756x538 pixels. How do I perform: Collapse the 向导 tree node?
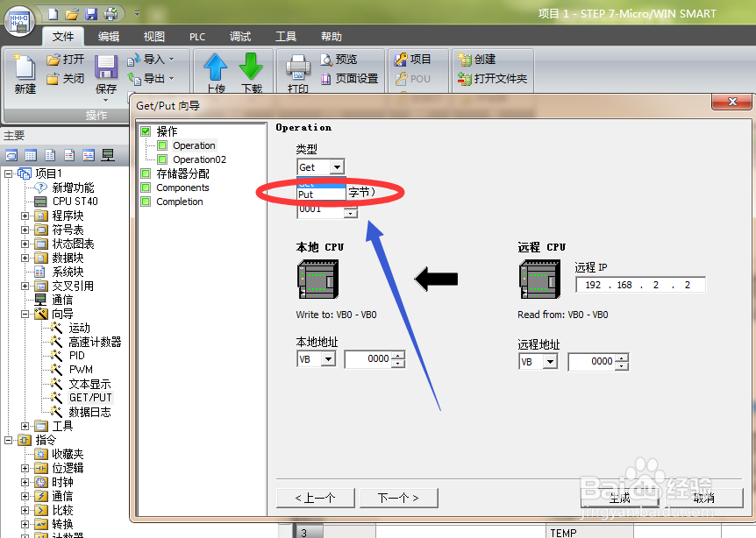[x=25, y=314]
